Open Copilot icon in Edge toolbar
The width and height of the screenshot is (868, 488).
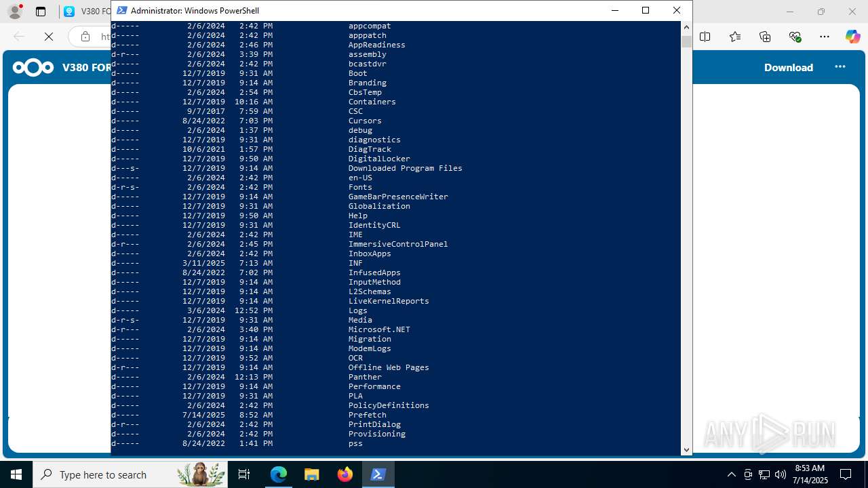[x=852, y=37]
